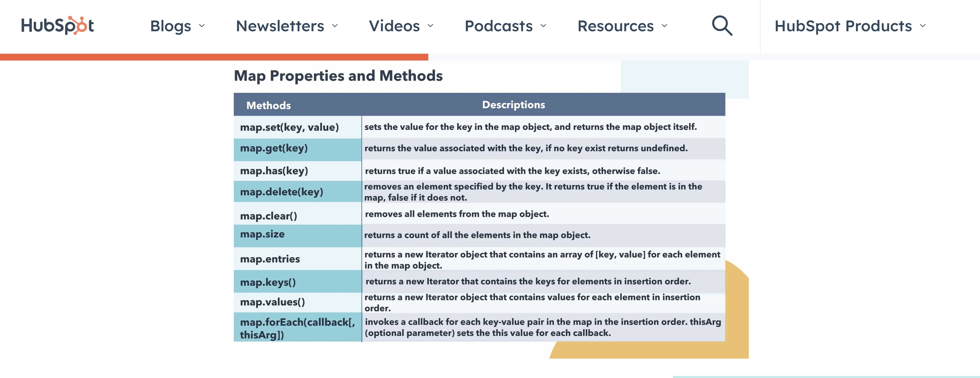Expand the Podcasts chevron arrow
This screenshot has height=378, width=980.
[543, 26]
